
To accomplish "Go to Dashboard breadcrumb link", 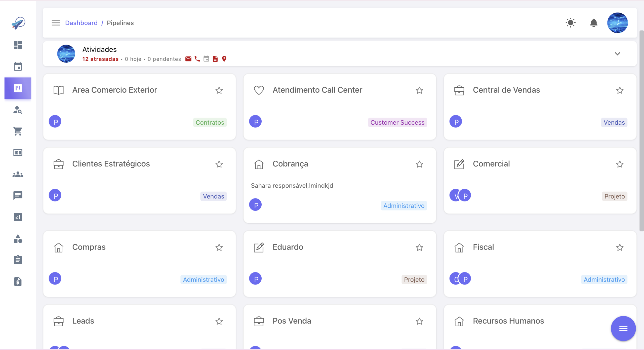I will (x=81, y=23).
